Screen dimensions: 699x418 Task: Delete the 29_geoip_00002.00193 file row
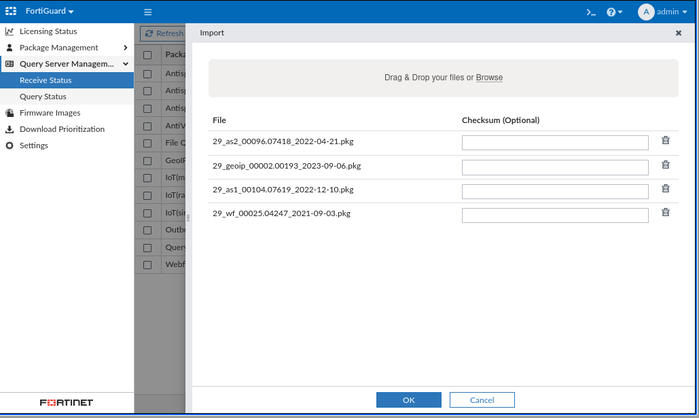(x=666, y=165)
